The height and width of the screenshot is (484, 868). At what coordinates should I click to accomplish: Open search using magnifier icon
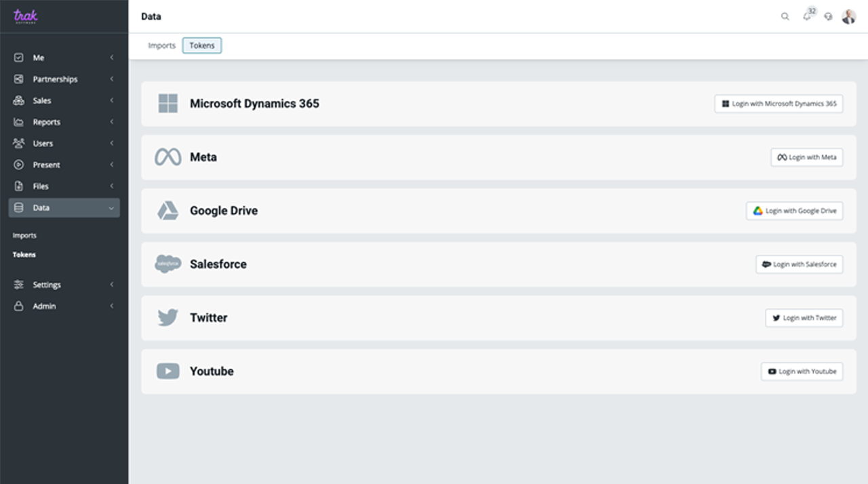pos(785,16)
